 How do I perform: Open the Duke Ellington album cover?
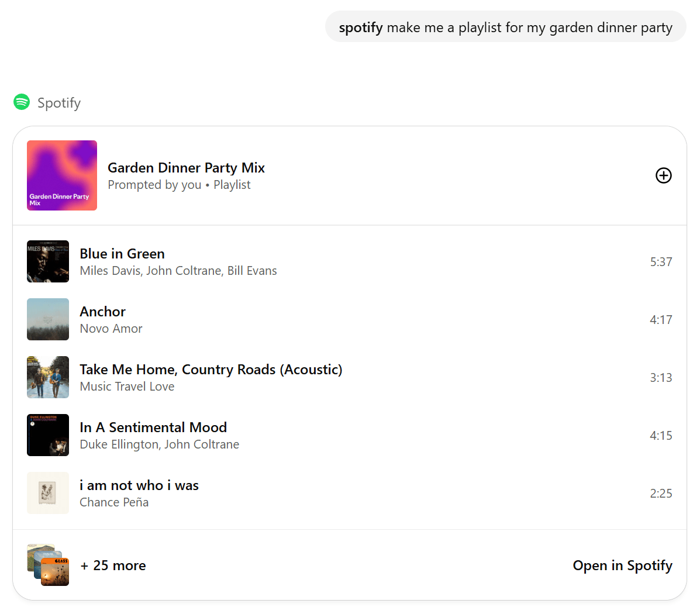coord(47,435)
